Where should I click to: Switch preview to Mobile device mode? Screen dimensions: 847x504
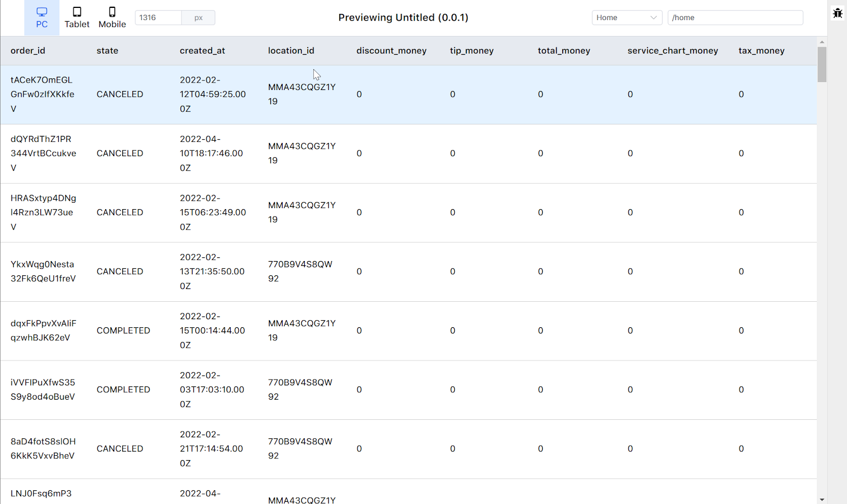pos(112,18)
